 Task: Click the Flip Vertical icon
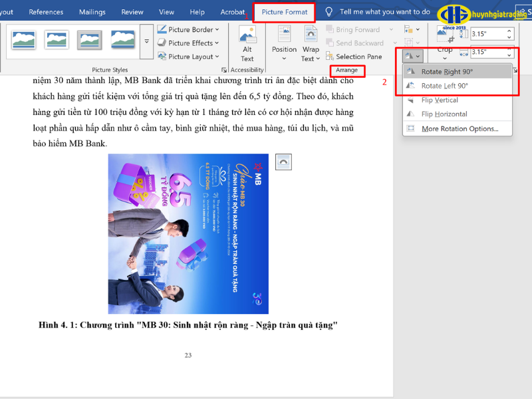(411, 100)
